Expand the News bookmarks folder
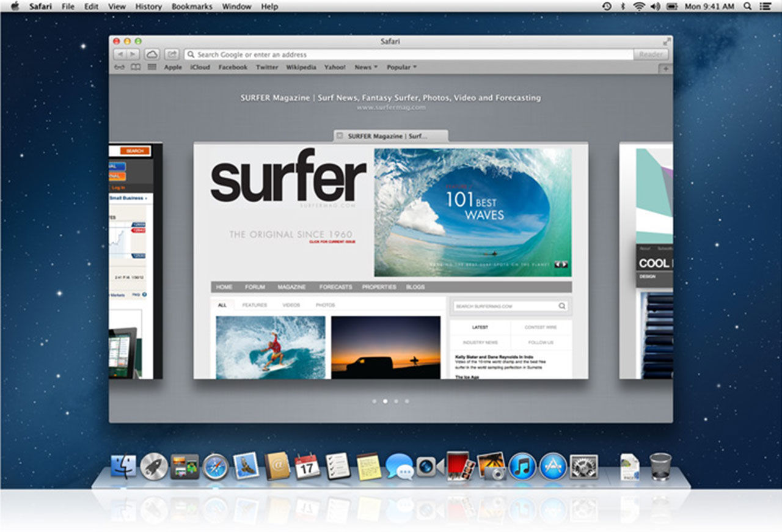This screenshot has width=782, height=532. coord(366,67)
